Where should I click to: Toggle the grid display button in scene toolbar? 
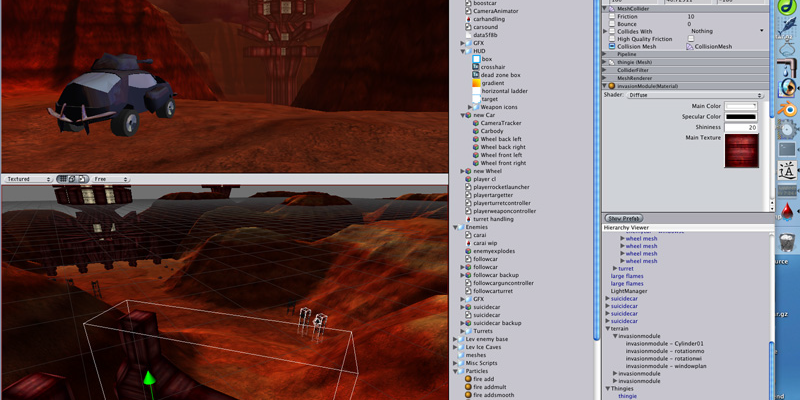pos(62,179)
